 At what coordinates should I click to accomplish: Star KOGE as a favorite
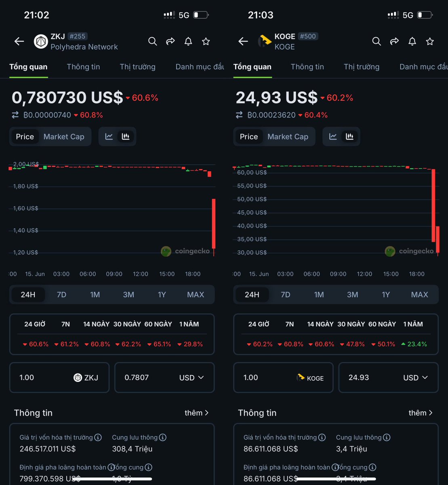click(x=430, y=41)
